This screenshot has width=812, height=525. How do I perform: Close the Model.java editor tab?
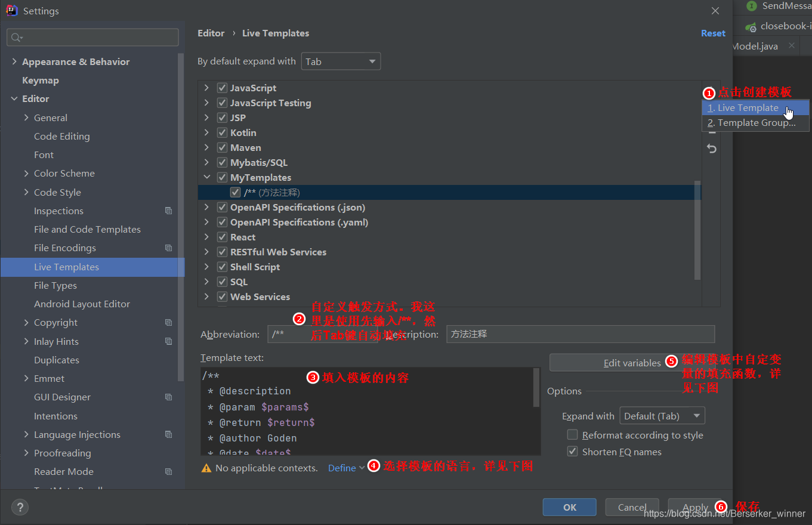[x=792, y=45]
